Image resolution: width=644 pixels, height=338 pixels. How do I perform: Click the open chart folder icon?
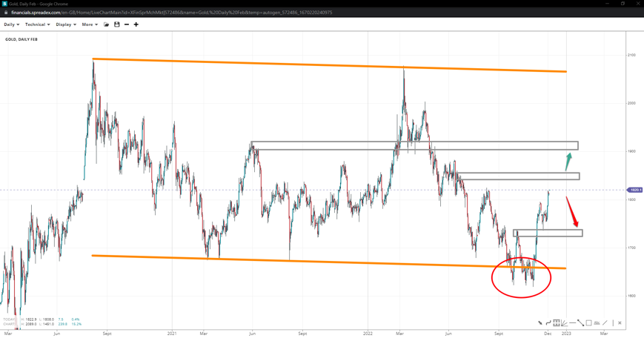pyautogui.click(x=106, y=24)
